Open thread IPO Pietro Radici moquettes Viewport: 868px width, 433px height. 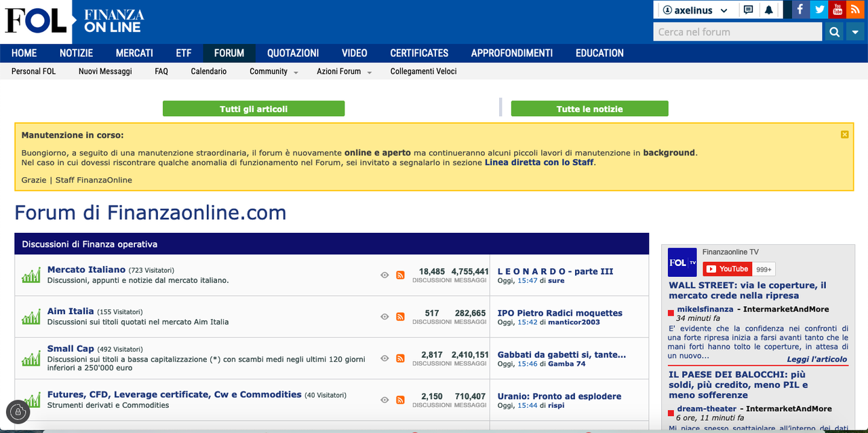click(x=560, y=313)
